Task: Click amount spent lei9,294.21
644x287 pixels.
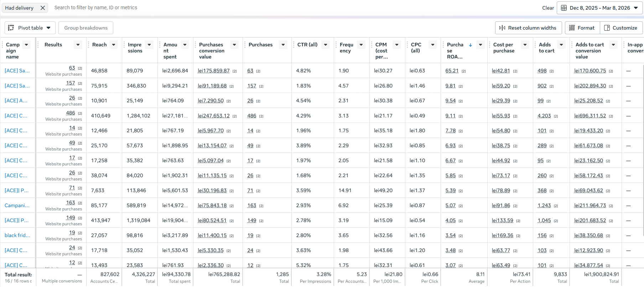Action: [x=175, y=86]
